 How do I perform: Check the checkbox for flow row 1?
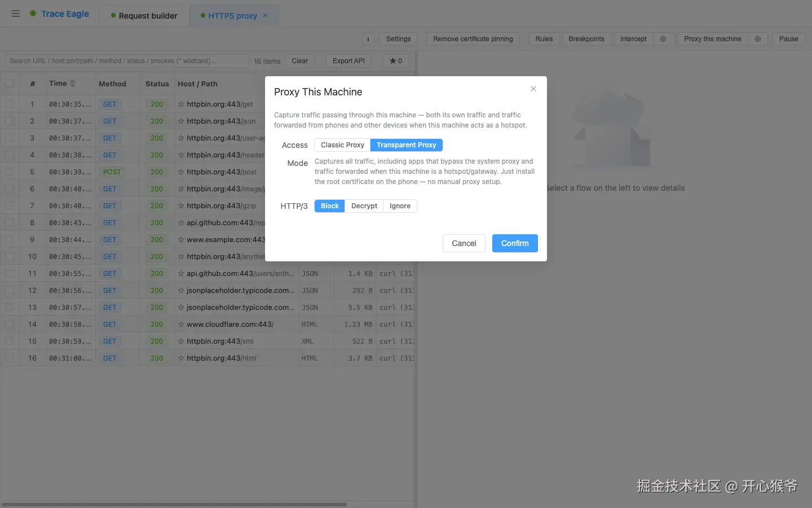tap(10, 104)
